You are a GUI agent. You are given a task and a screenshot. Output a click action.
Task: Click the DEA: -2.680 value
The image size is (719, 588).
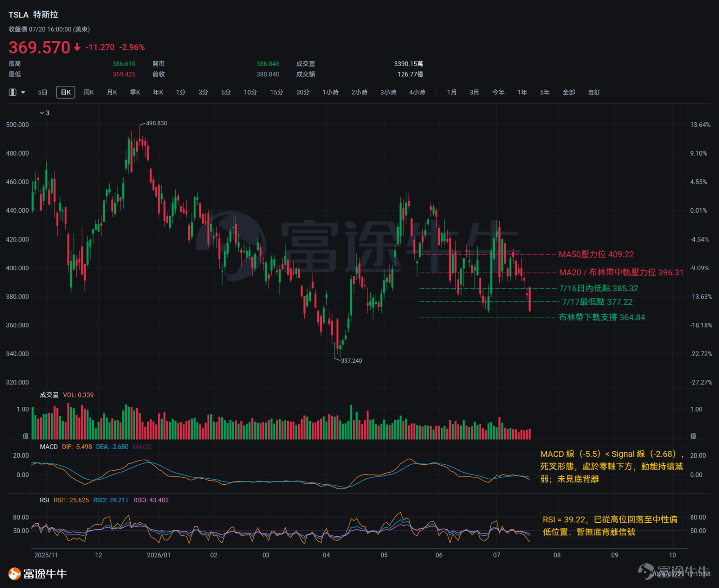pyautogui.click(x=112, y=447)
